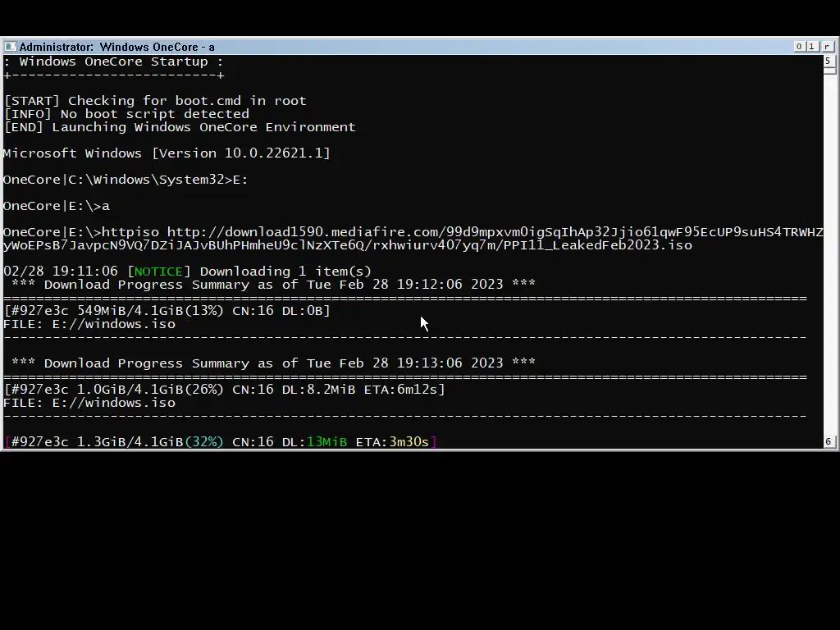Click the cyan '(32%)' percentage
The width and height of the screenshot is (840, 630).
point(204,442)
